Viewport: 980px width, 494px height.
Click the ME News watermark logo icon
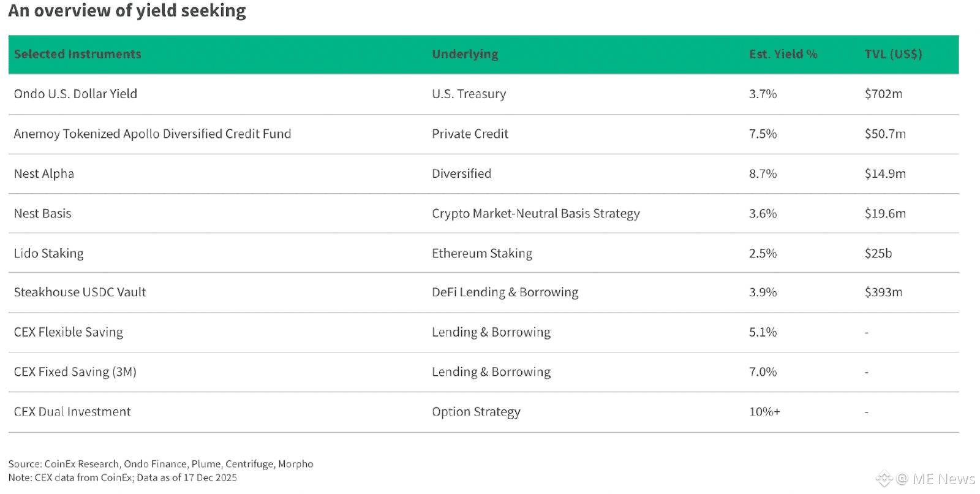pos(884,479)
